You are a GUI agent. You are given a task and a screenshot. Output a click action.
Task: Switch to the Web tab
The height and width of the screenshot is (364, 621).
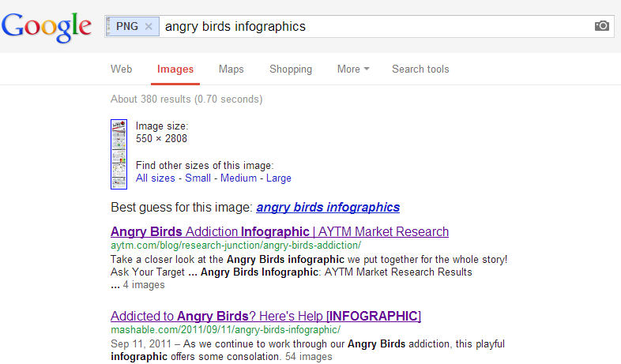(x=121, y=69)
